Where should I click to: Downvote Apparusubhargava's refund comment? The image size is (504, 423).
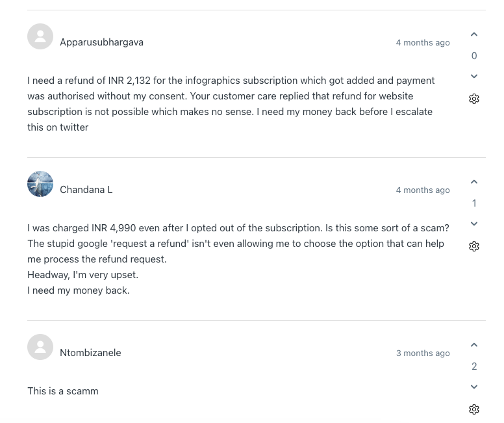tap(474, 76)
